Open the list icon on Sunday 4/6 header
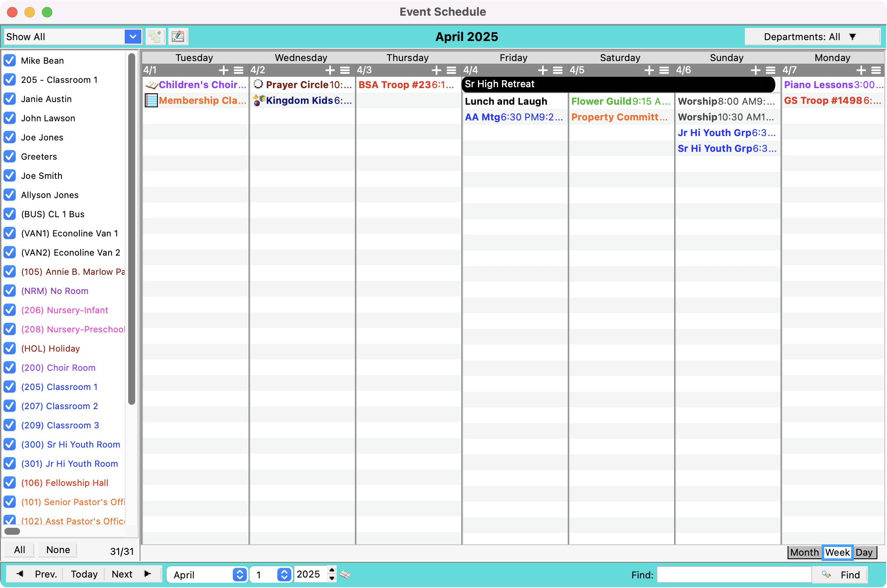The height and width of the screenshot is (588, 887). 771,70
